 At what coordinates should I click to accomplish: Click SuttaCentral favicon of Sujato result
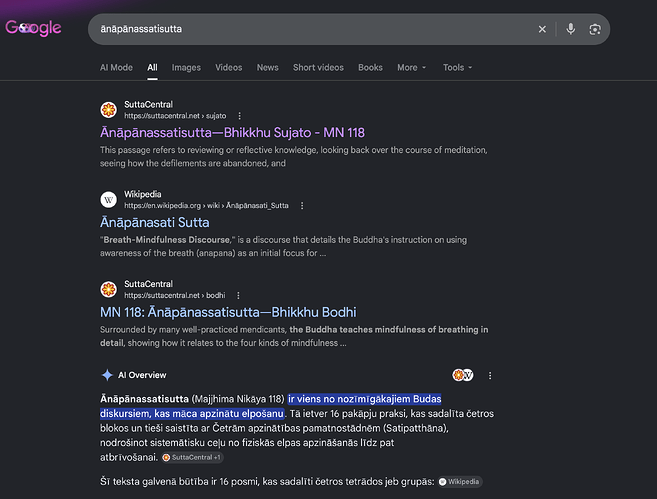(109, 110)
